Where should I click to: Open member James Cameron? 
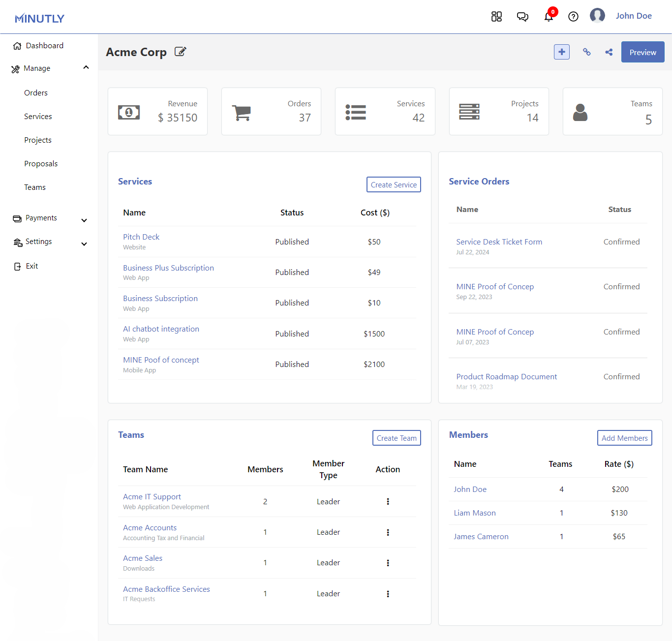[481, 537]
